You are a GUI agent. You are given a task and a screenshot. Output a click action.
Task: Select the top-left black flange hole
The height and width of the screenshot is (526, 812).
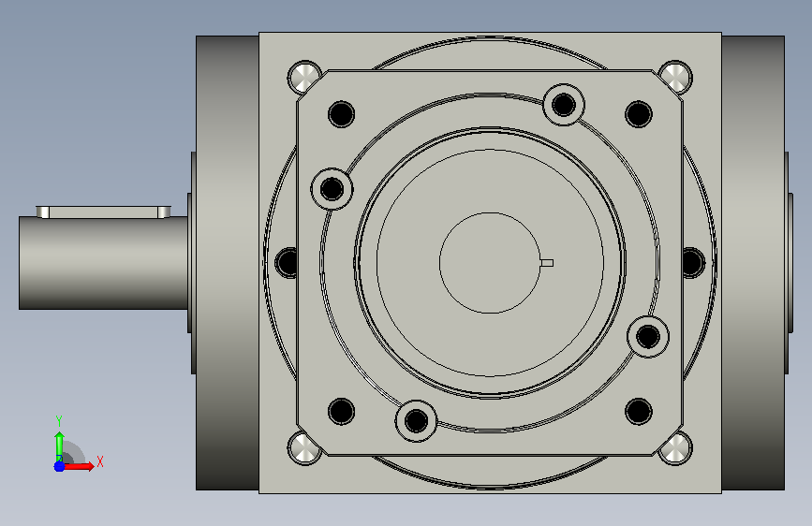[341, 114]
